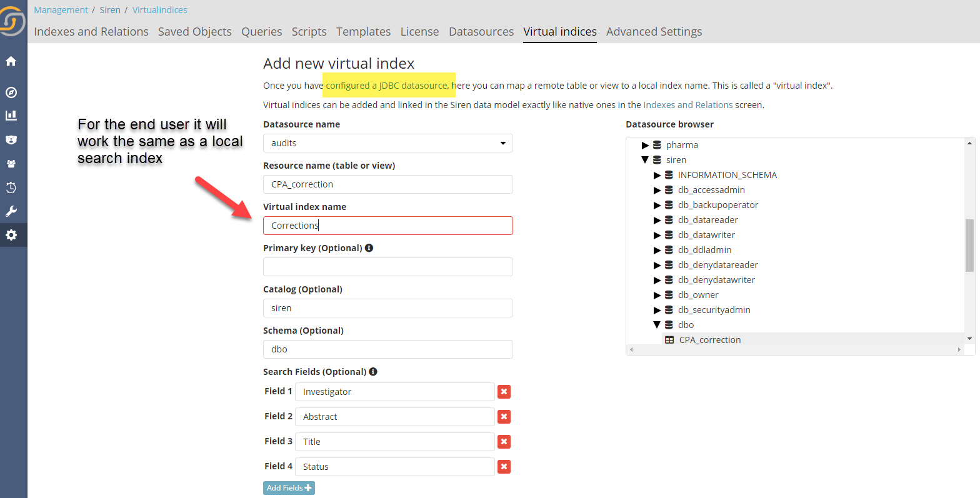Focus the Catalog field containing siren
The image size is (980, 498).
pos(388,308)
